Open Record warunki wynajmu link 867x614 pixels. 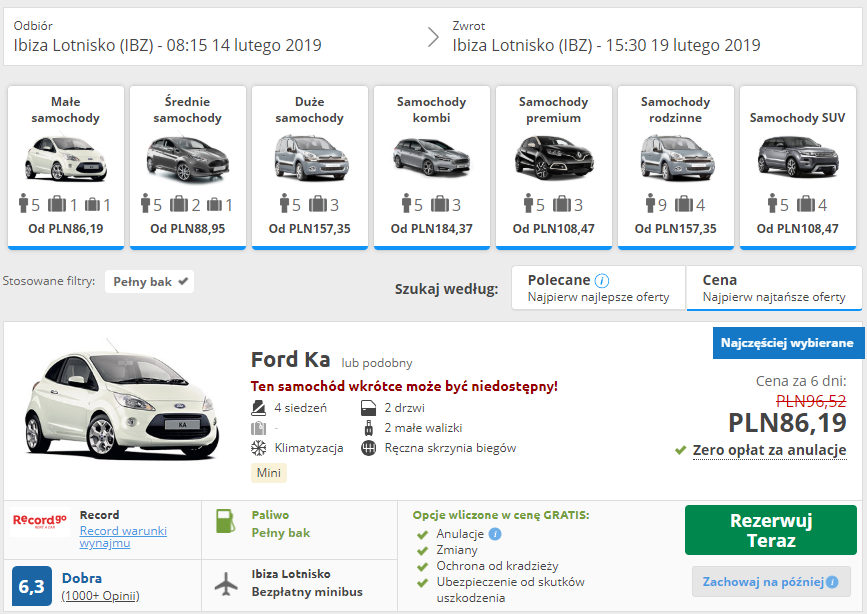[x=123, y=537]
